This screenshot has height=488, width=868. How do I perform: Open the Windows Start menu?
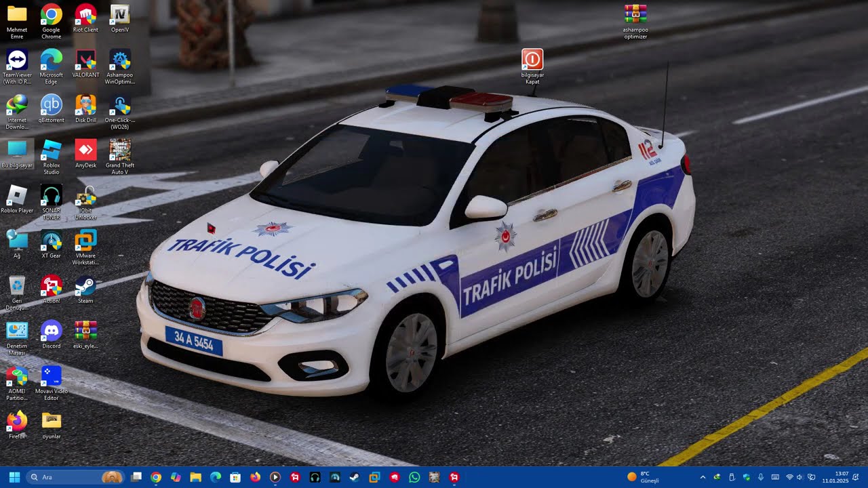pyautogui.click(x=14, y=477)
